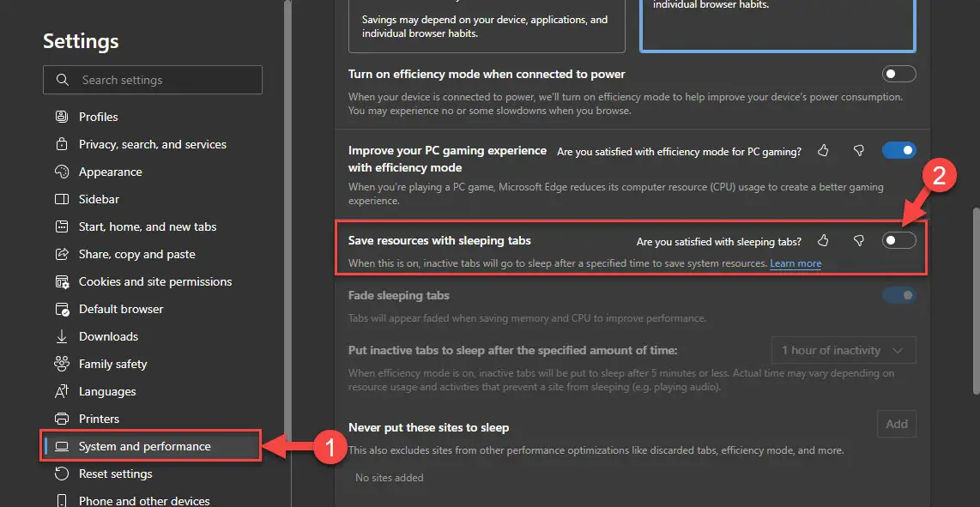
Task: Click the Downloads icon in the sidebar
Action: (61, 336)
